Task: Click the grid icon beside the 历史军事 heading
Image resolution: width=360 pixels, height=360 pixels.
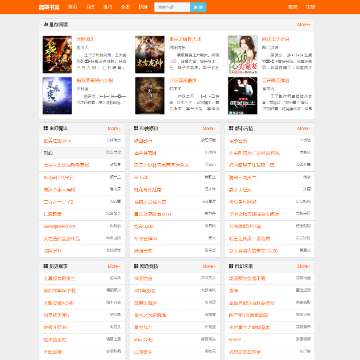Action: pyautogui.click(x=45, y=266)
